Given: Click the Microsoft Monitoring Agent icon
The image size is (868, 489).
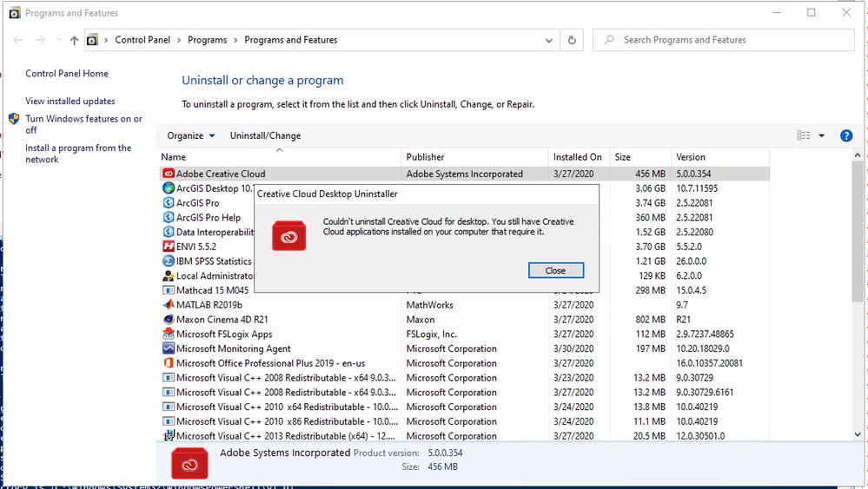Looking at the screenshot, I should tap(169, 348).
